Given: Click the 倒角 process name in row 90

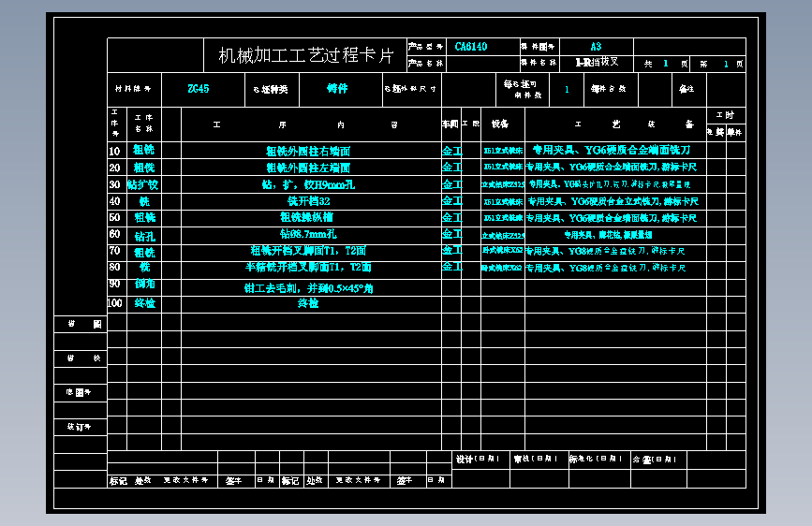Looking at the screenshot, I should [144, 284].
